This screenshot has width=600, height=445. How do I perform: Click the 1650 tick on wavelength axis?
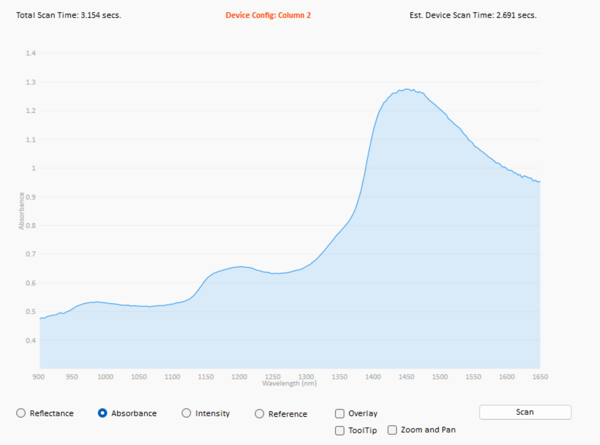coord(540,377)
